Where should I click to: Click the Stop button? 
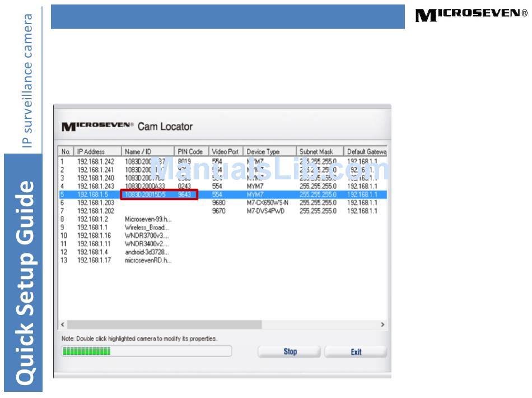[x=289, y=351]
